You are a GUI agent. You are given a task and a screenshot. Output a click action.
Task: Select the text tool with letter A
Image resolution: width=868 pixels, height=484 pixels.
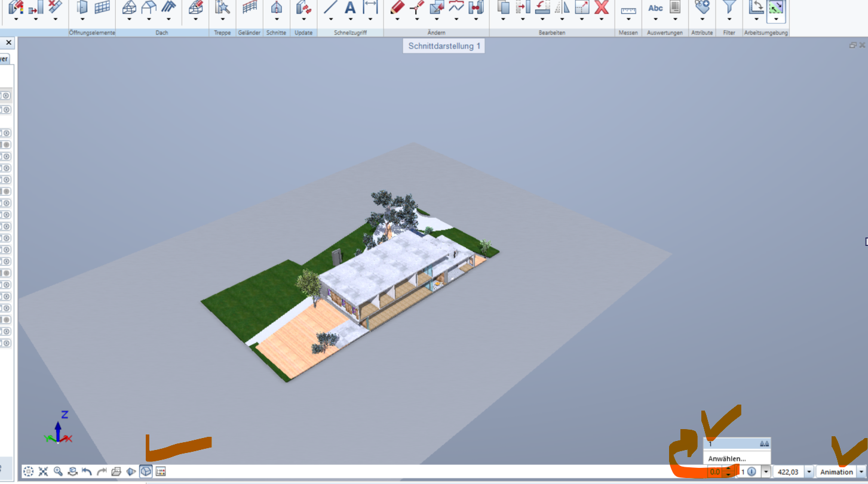350,7
